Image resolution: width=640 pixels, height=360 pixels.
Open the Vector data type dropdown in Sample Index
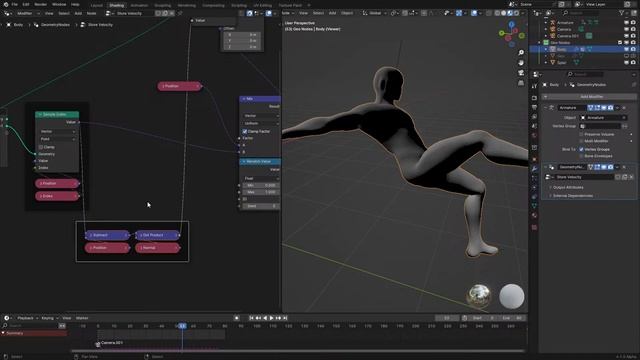tap(58, 132)
